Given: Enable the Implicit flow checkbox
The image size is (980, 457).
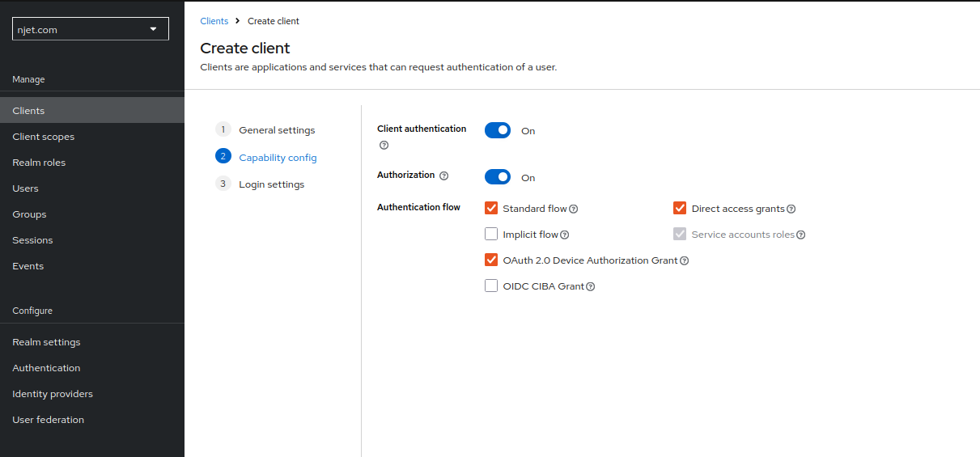Looking at the screenshot, I should tap(491, 235).
